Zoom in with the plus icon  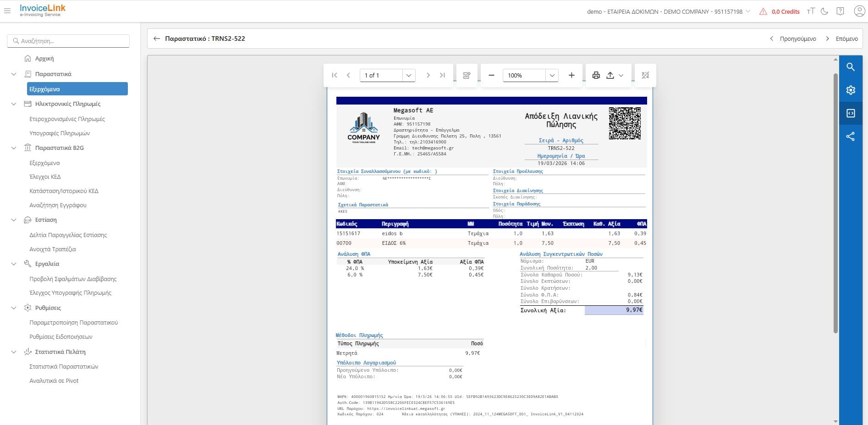click(571, 75)
